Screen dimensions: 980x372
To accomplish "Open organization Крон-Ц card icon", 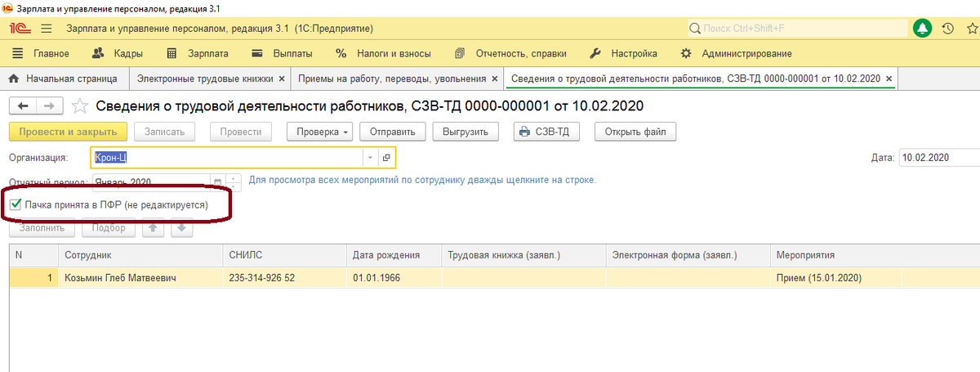I will pyautogui.click(x=386, y=157).
